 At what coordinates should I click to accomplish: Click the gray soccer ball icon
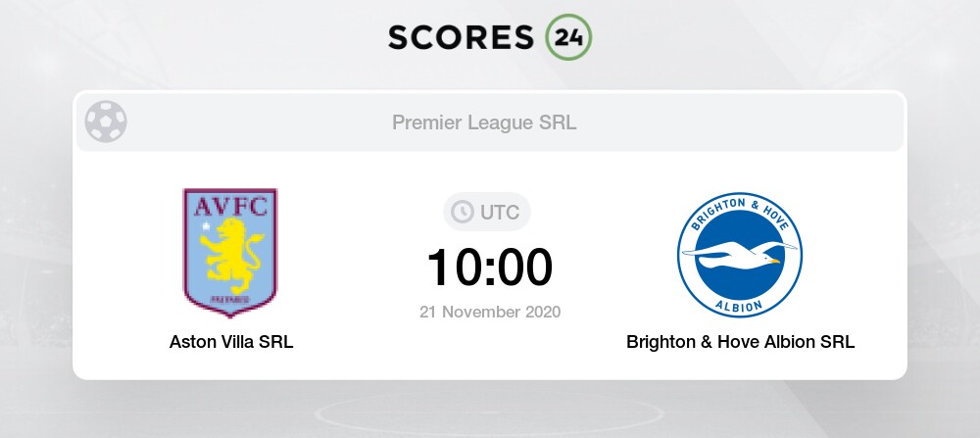click(106, 122)
